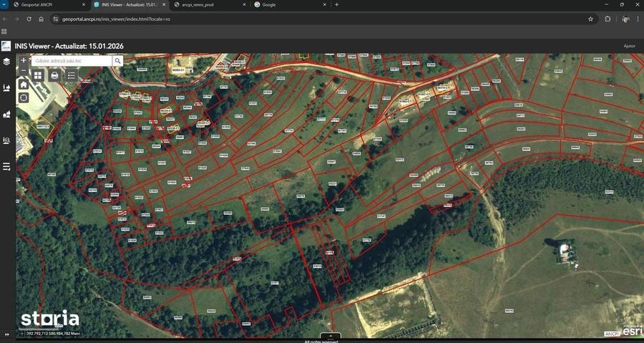This screenshot has height=343, width=644.
Task: Click the info-chart widget icon in the left sidebar
Action: pyautogui.click(x=6, y=87)
